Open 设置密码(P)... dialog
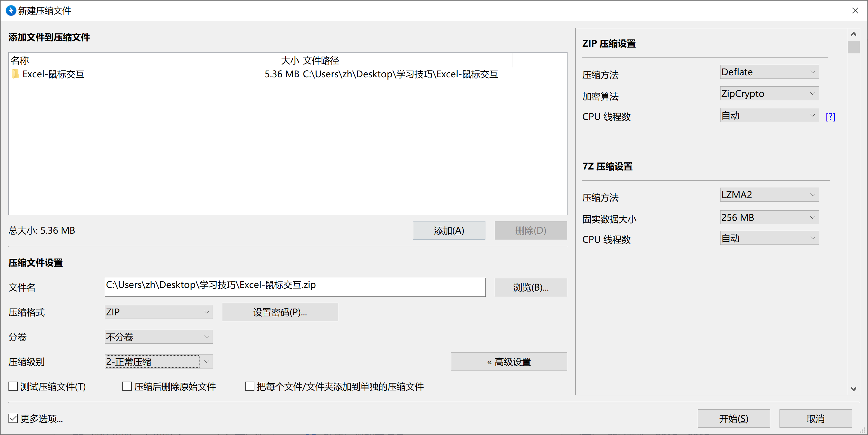Screen dimensions: 868x435 (280, 312)
